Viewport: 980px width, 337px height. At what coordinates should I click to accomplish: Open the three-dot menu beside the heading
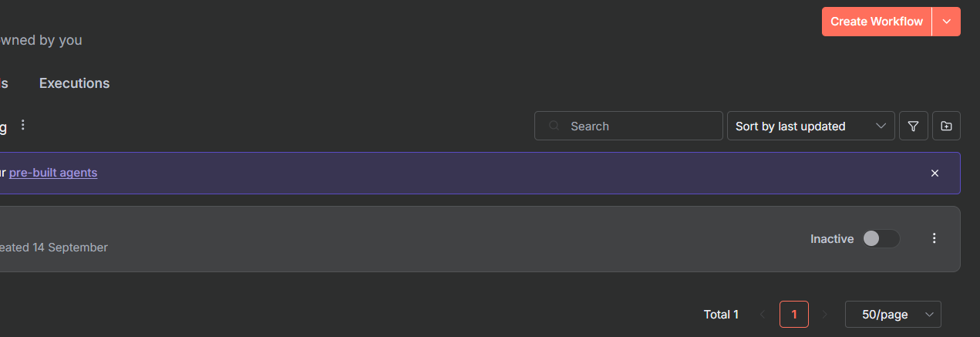pyautogui.click(x=23, y=125)
